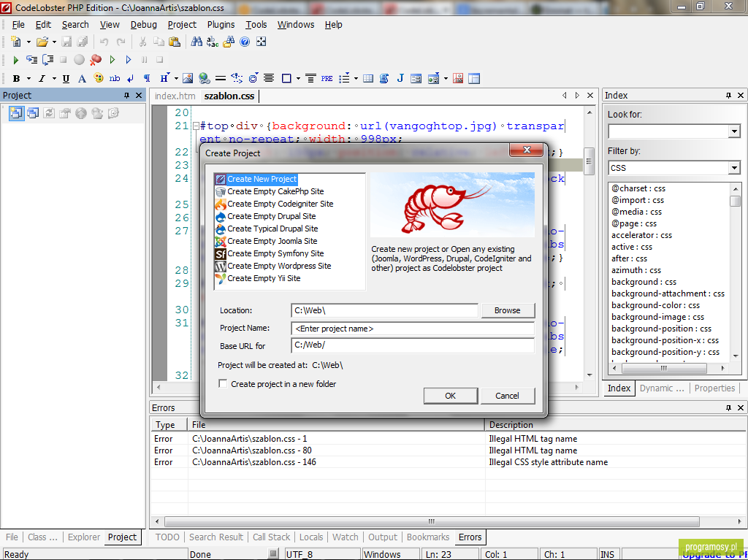Open the Project menu
748x560 pixels.
pyautogui.click(x=182, y=25)
